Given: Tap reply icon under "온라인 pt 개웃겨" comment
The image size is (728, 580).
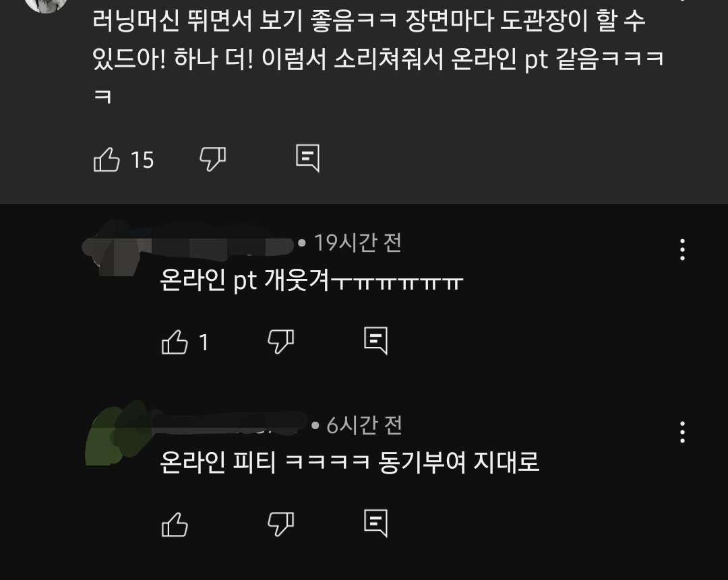Looking at the screenshot, I should 375,341.
